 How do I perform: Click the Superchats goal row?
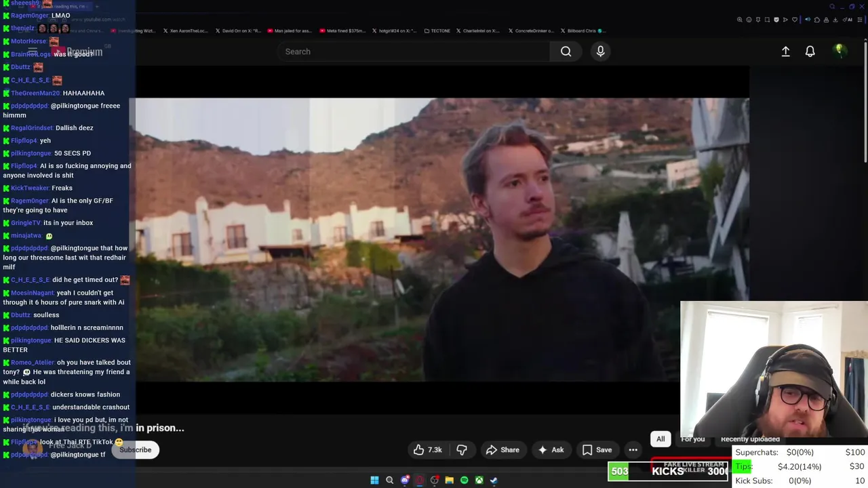point(800,452)
